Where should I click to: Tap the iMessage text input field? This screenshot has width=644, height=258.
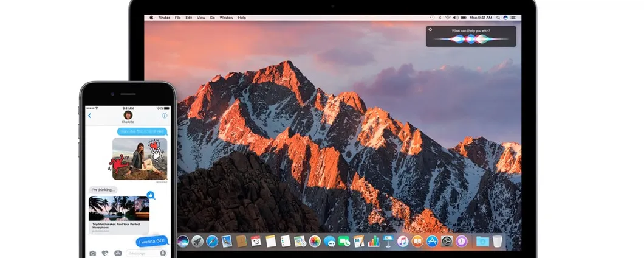pyautogui.click(x=146, y=253)
